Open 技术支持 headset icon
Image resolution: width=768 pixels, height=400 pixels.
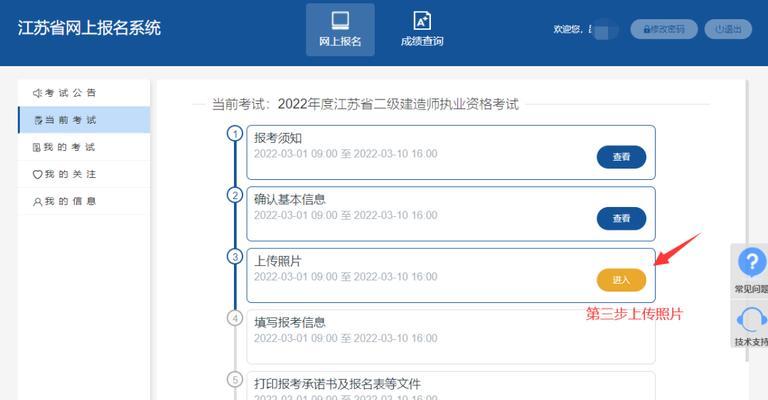coord(751,320)
